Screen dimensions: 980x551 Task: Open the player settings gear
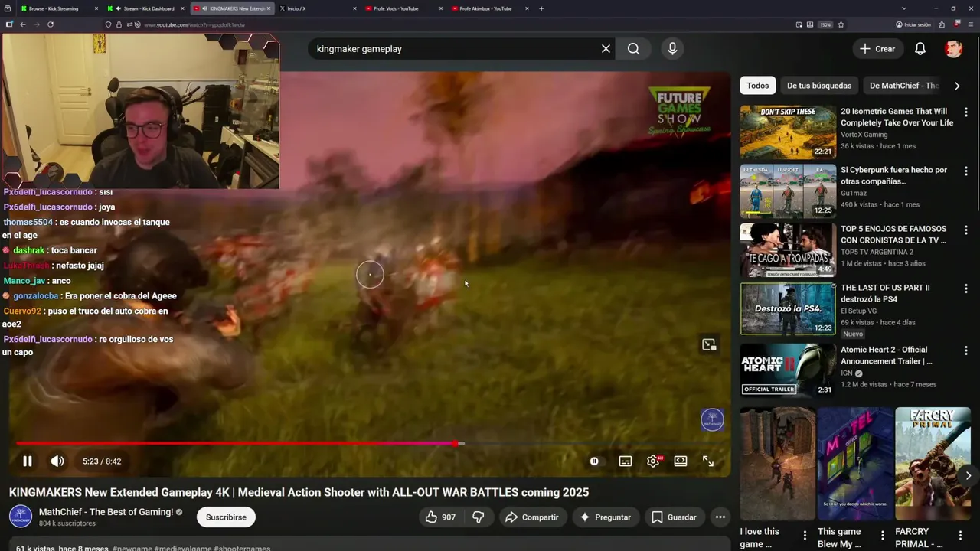click(x=653, y=461)
